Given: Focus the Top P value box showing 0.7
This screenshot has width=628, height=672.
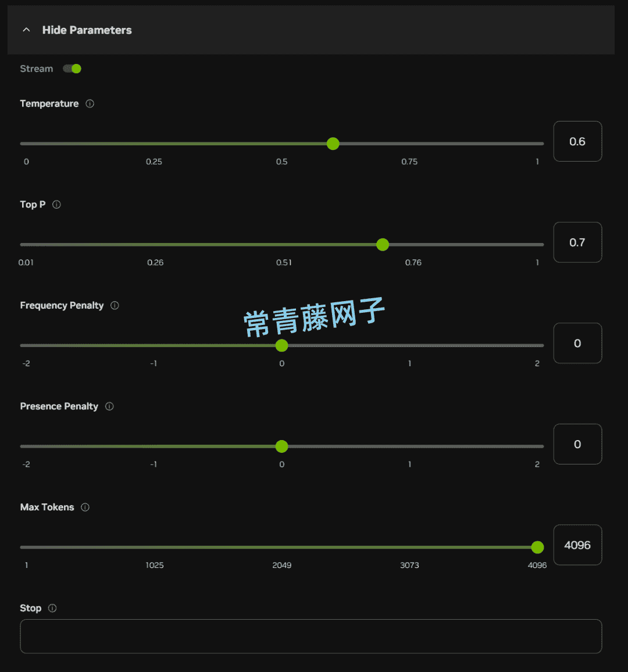Looking at the screenshot, I should coord(577,242).
